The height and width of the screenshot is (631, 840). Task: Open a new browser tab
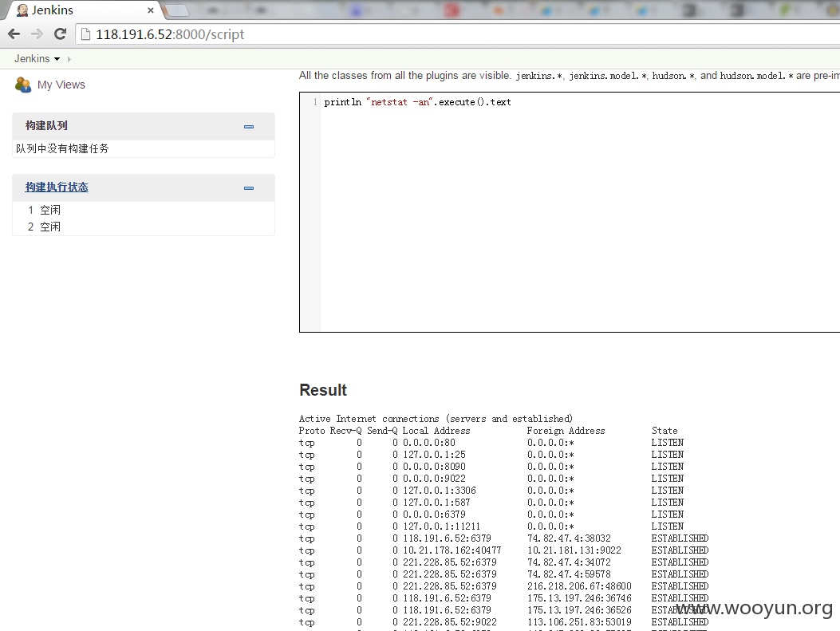point(177,10)
